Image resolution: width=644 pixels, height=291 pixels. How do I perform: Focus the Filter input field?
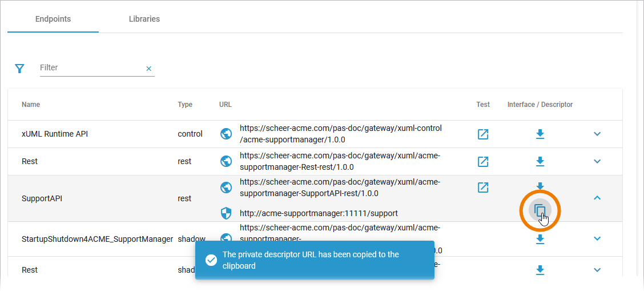tap(91, 68)
